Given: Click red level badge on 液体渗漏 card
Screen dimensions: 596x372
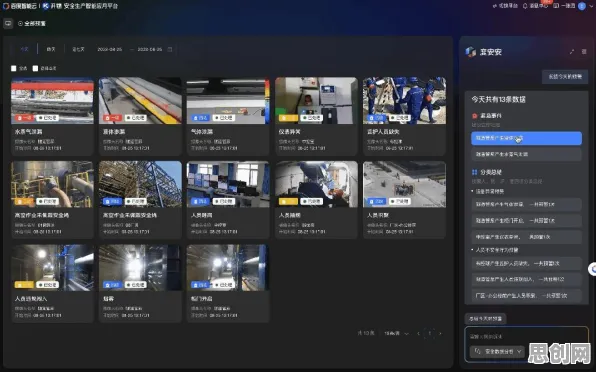Looking at the screenshot, I should 112,118.
